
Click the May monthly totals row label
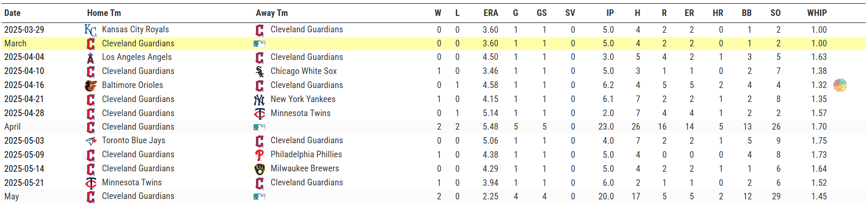click(x=12, y=197)
